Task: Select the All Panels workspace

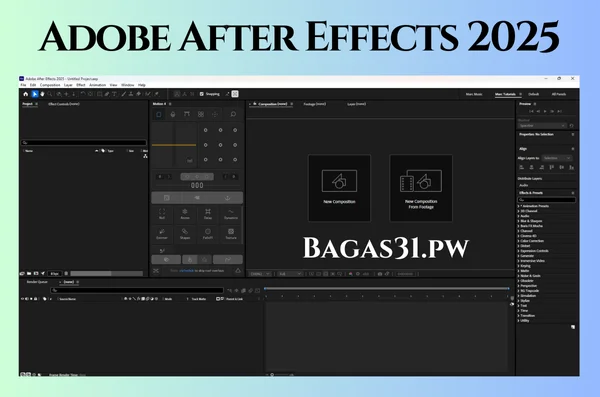Action: click(x=559, y=94)
